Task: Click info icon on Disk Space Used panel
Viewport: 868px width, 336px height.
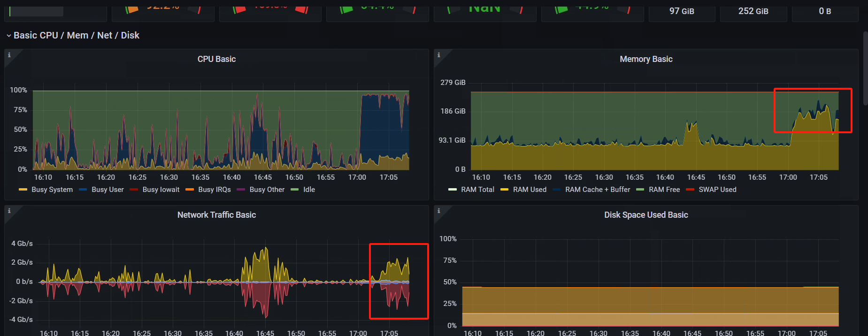Action: tap(438, 211)
